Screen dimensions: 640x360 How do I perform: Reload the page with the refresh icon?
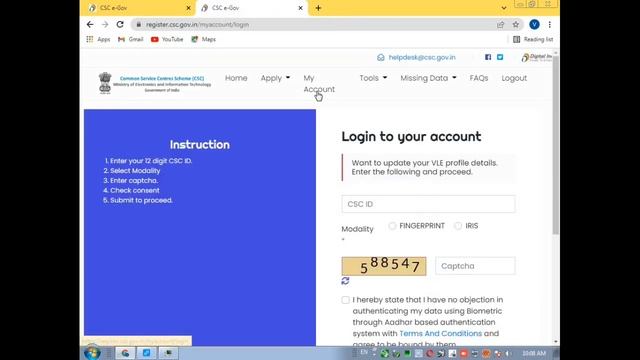pos(120,24)
